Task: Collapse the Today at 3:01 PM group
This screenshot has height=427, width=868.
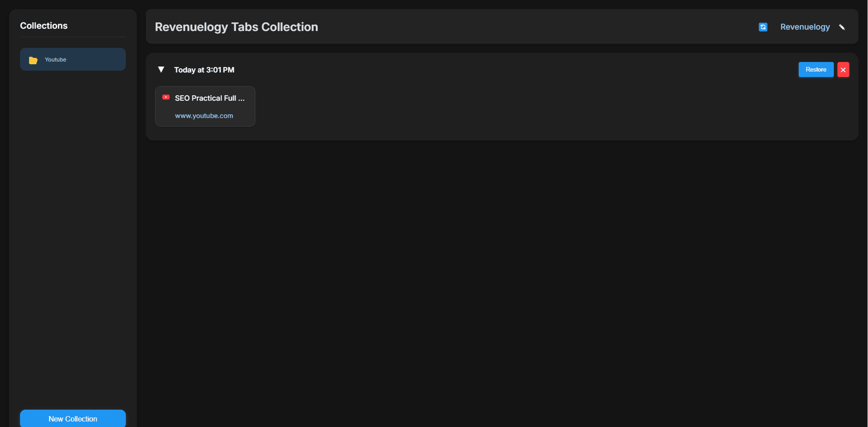Action: [x=161, y=70]
